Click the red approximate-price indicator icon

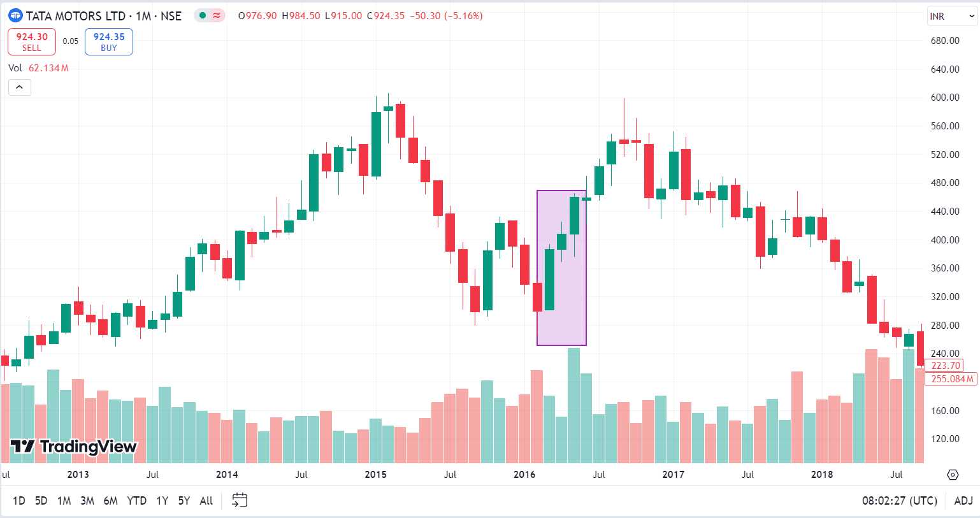coord(217,15)
